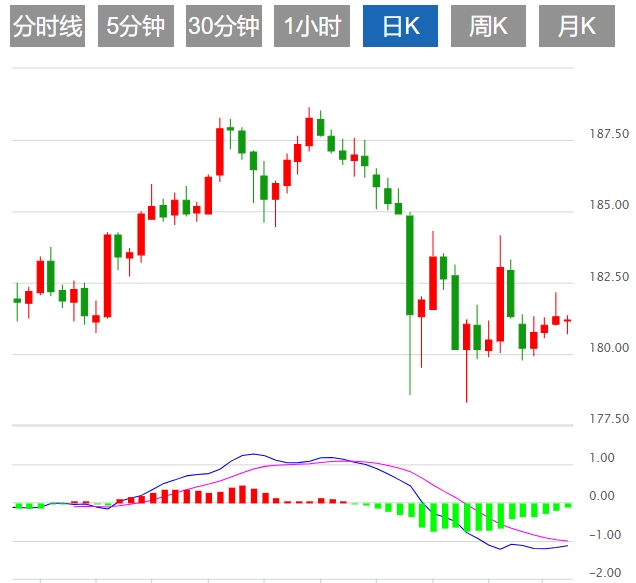This screenshot has height=583, width=636.
Task: Click the tallest green candlestick body
Action: click(410, 265)
